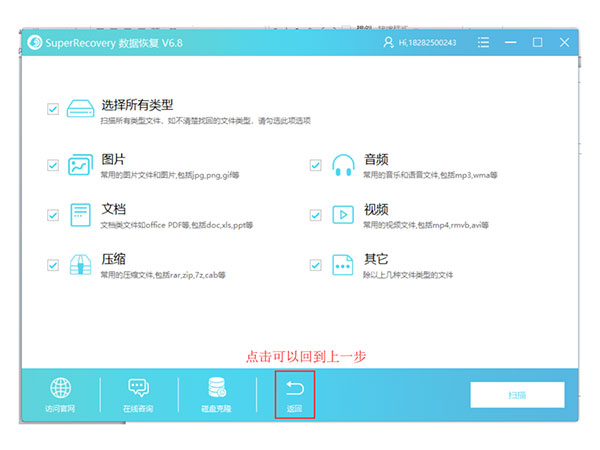Click the SuperRecovery logo in title bar
600x450 pixels.
click(36, 43)
